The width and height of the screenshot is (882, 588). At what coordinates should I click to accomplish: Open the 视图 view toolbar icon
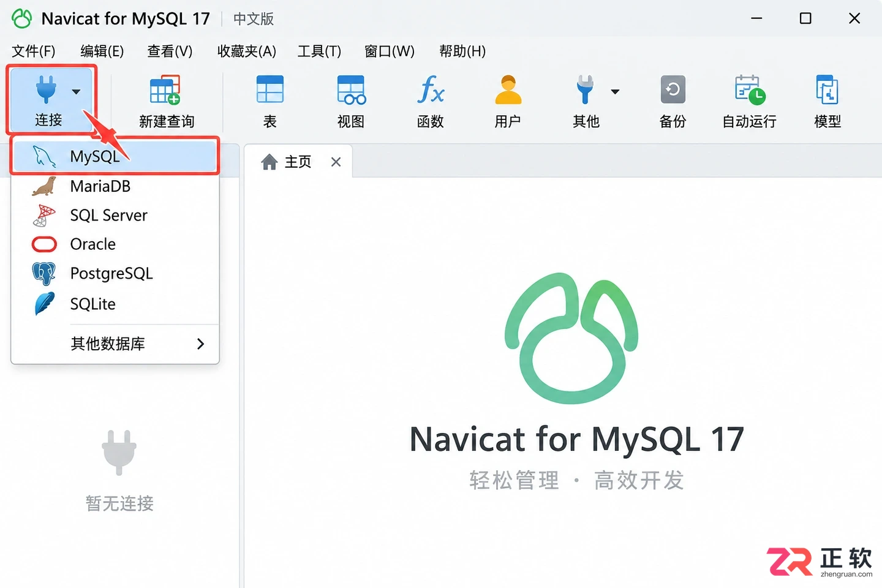(352, 90)
